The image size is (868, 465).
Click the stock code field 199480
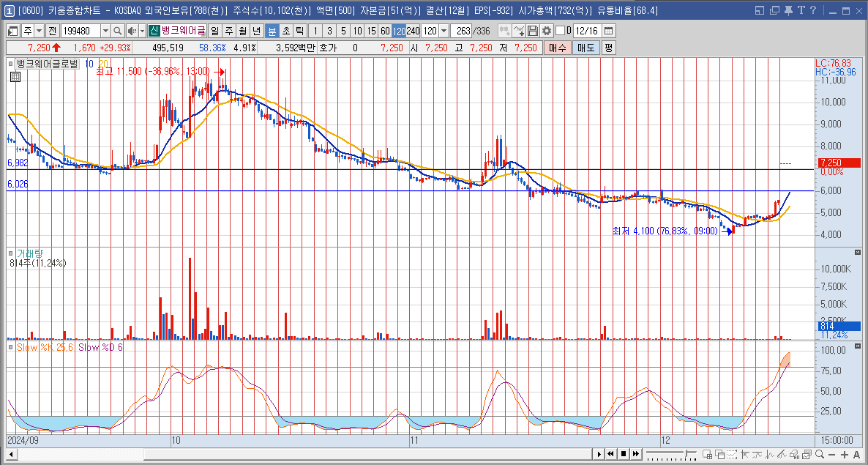click(x=81, y=31)
